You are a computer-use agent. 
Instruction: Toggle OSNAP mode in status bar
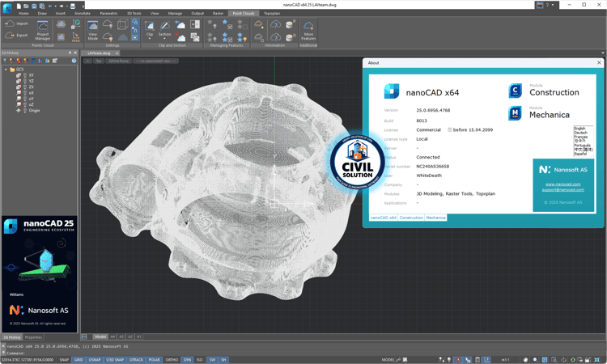click(x=95, y=360)
